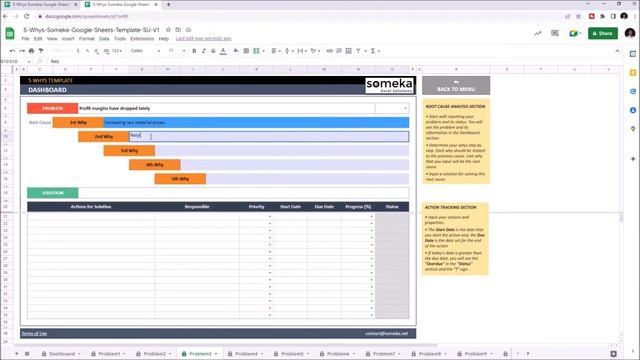Screen dimensions: 640x360
Task: Open vertical align options
Action: click(288, 51)
